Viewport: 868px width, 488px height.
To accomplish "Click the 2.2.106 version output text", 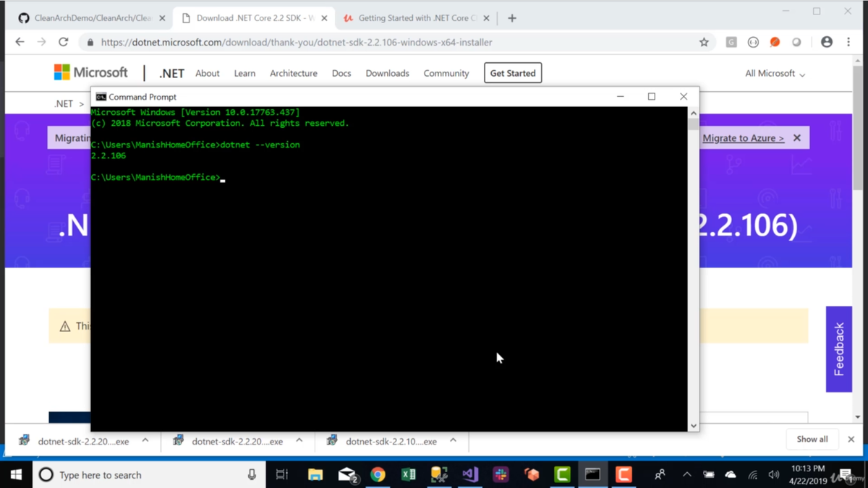I will pos(109,155).
